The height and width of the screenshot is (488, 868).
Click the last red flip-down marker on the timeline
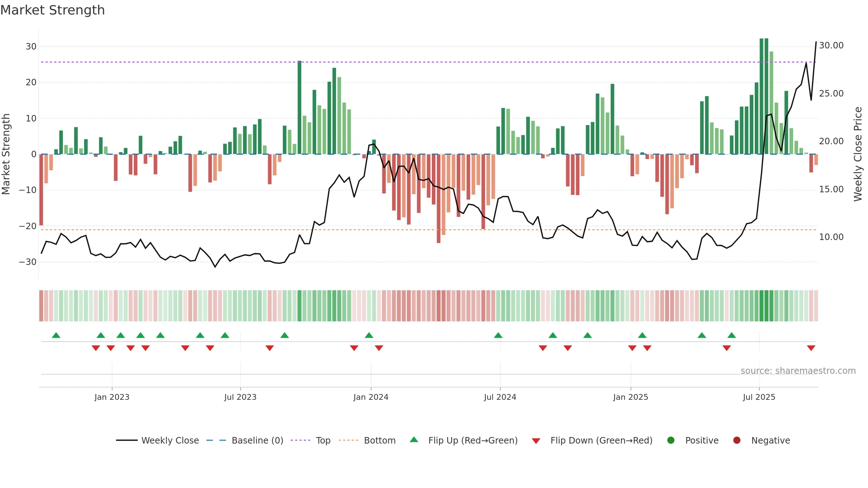tap(811, 348)
